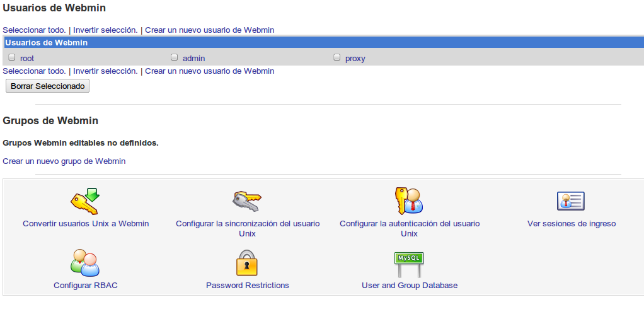Click the Ver sesiones de ingreso text link

click(571, 224)
